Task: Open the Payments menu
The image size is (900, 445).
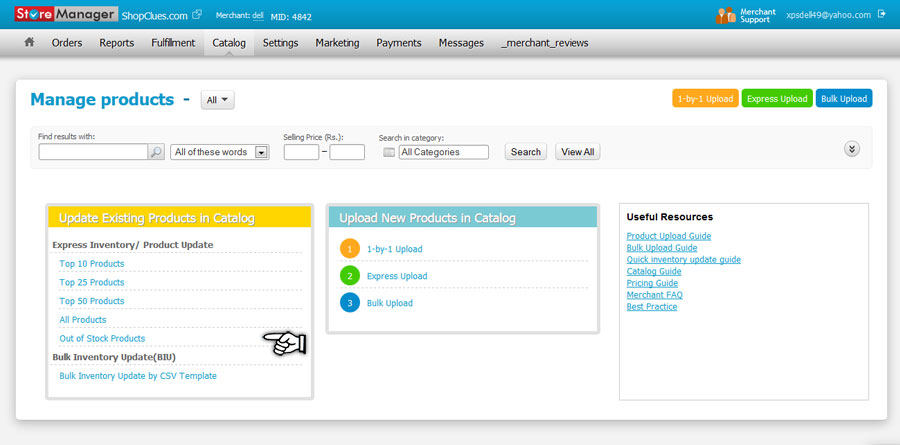Action: click(399, 43)
